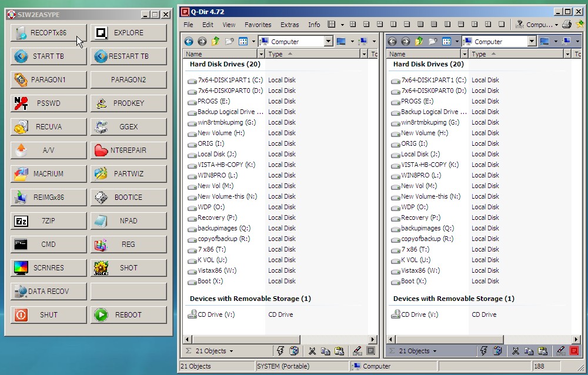Open REG registry editor
Viewport: 588px width, 375px height.
pos(129,245)
